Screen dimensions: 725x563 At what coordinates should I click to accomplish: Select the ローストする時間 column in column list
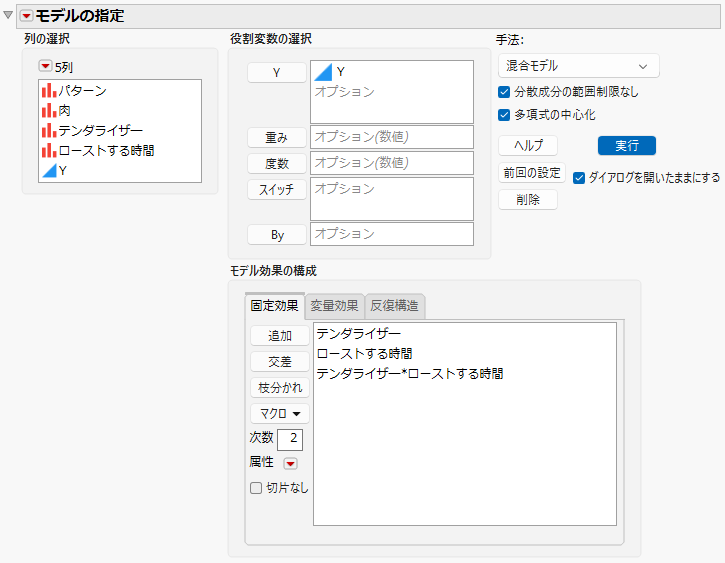pyautogui.click(x=106, y=150)
